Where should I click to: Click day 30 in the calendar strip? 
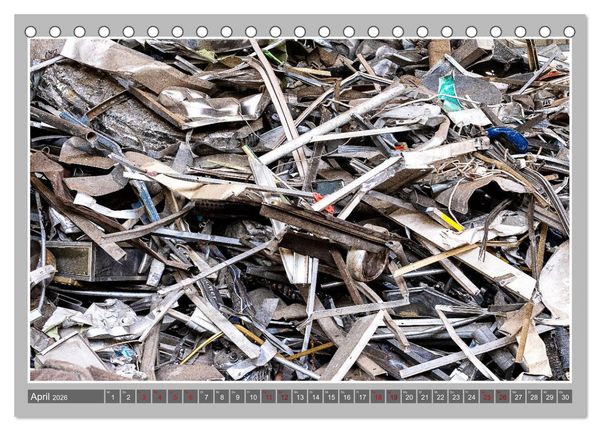565,397
